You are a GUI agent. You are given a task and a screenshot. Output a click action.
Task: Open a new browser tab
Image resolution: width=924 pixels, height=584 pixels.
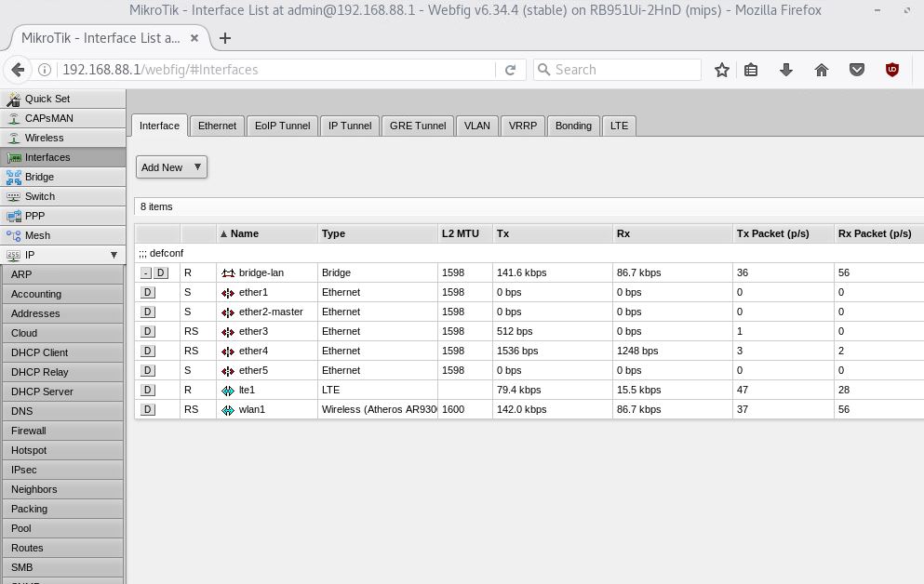pyautogui.click(x=224, y=38)
